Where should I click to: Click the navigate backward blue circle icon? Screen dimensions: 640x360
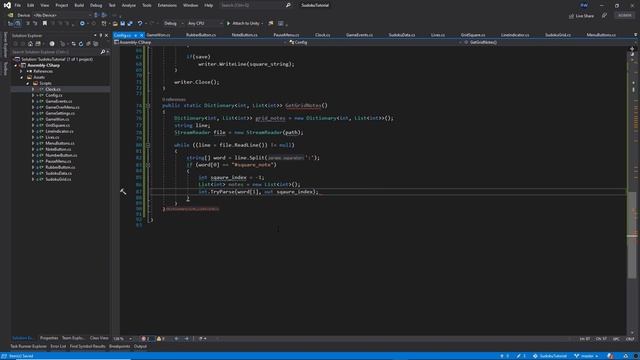[x=82, y=24]
